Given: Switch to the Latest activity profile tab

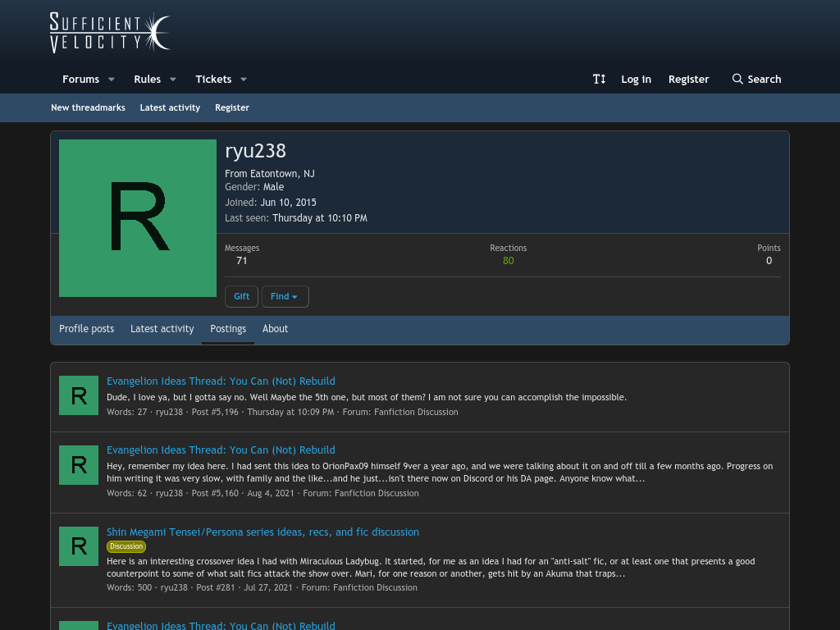Looking at the screenshot, I should (x=162, y=329).
